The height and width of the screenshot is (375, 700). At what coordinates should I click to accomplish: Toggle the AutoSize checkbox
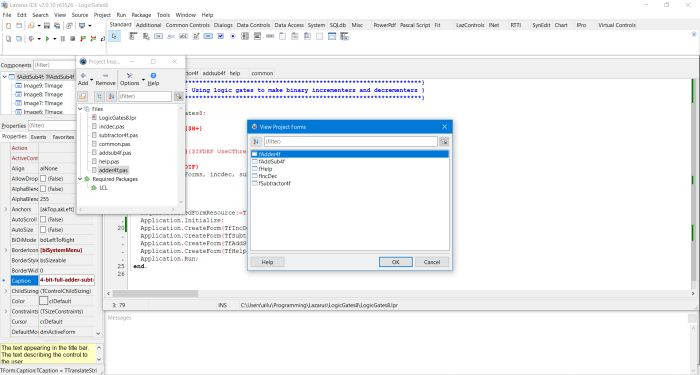(43, 229)
